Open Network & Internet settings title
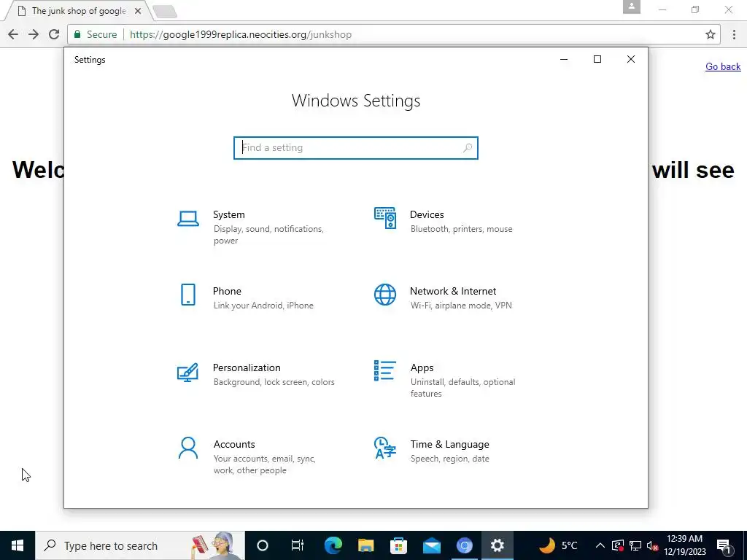 (x=453, y=292)
